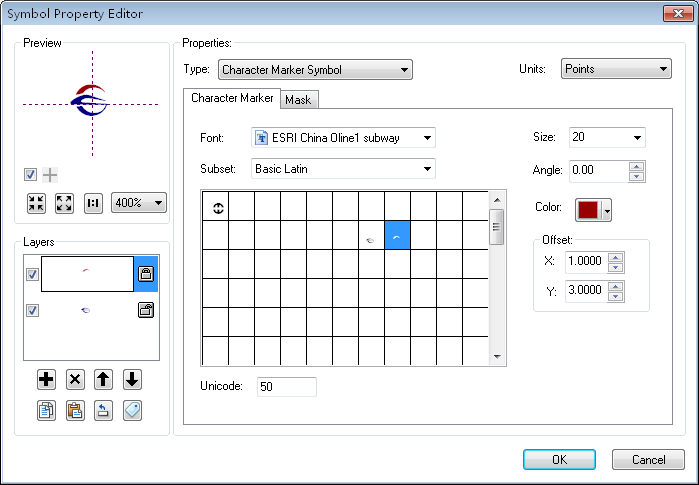The image size is (699, 485).
Task: Toggle the crosshairs checkbox under preview
Action: (30, 175)
